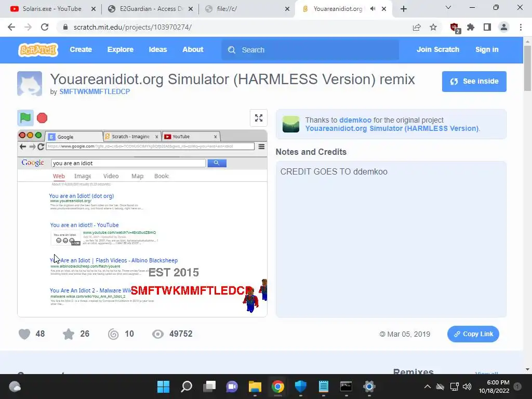Open the tab search dropdown chevron
This screenshot has height=399, width=532.
[448, 7]
